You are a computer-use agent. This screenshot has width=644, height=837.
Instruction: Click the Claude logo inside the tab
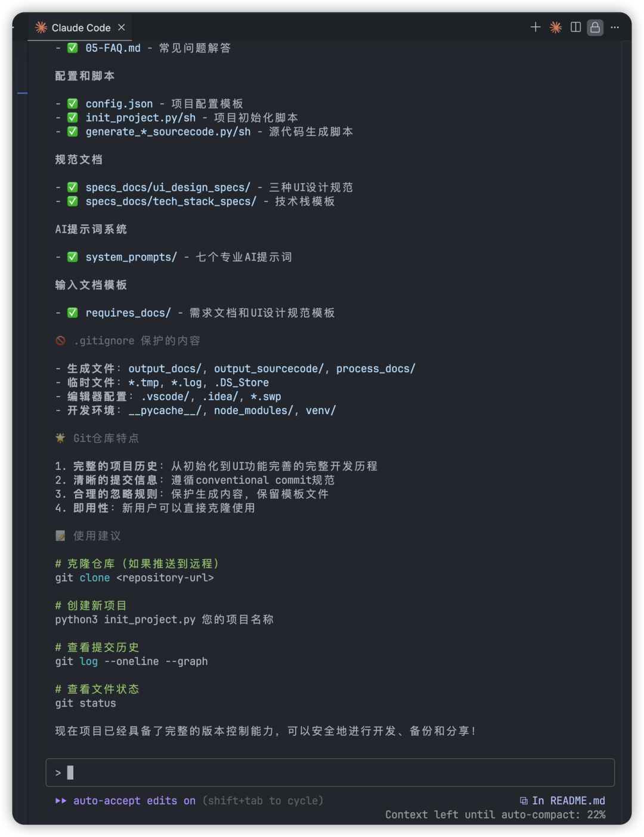pos(41,27)
